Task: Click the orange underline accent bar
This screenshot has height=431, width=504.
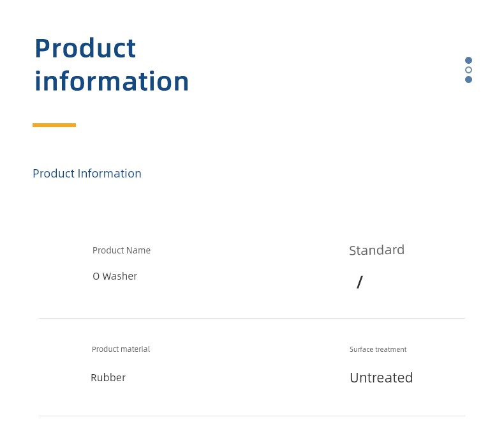Action: (54, 125)
